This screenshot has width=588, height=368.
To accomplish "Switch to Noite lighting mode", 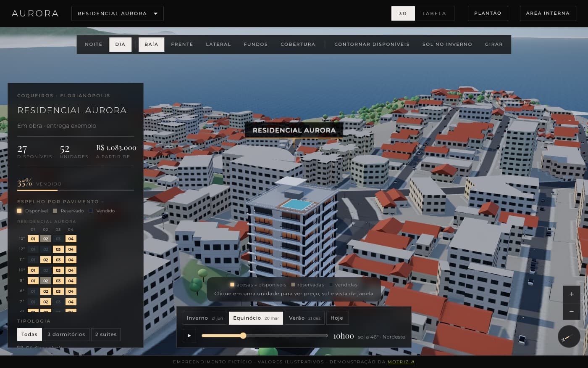I will click(x=94, y=44).
